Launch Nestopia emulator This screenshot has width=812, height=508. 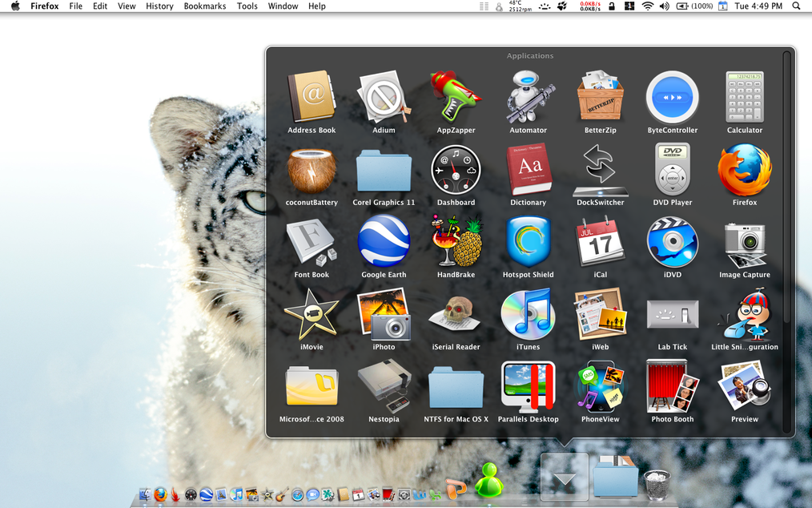coord(384,387)
